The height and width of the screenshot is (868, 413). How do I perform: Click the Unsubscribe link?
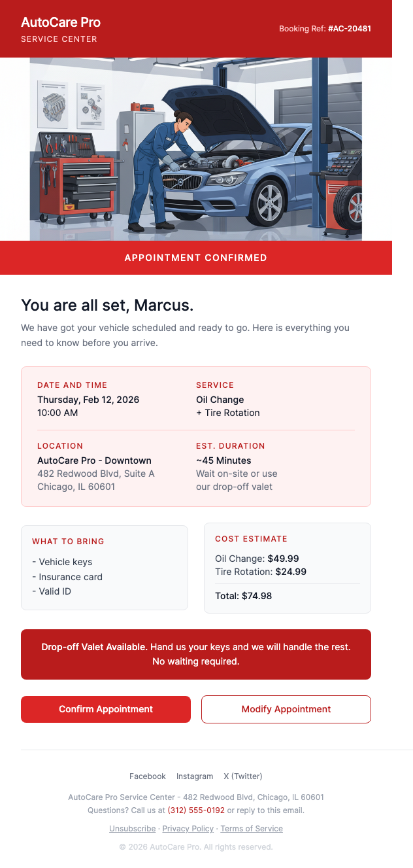[132, 828]
